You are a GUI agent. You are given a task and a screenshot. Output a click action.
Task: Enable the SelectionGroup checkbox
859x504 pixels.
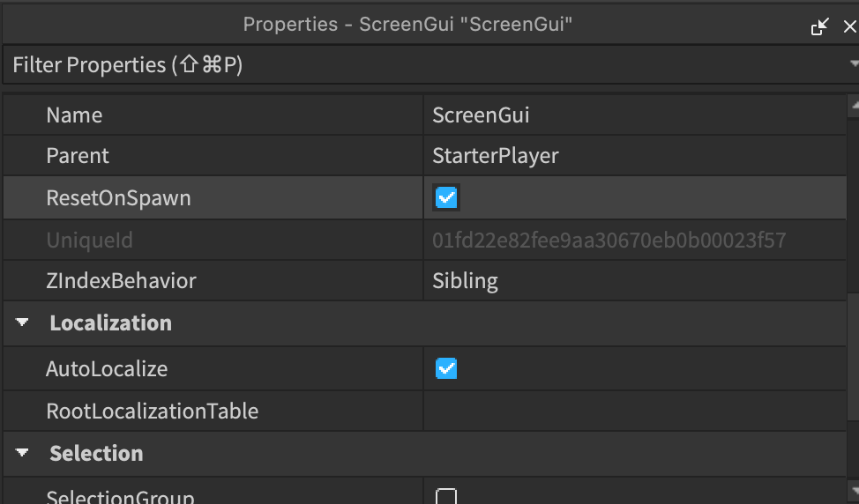click(x=447, y=497)
